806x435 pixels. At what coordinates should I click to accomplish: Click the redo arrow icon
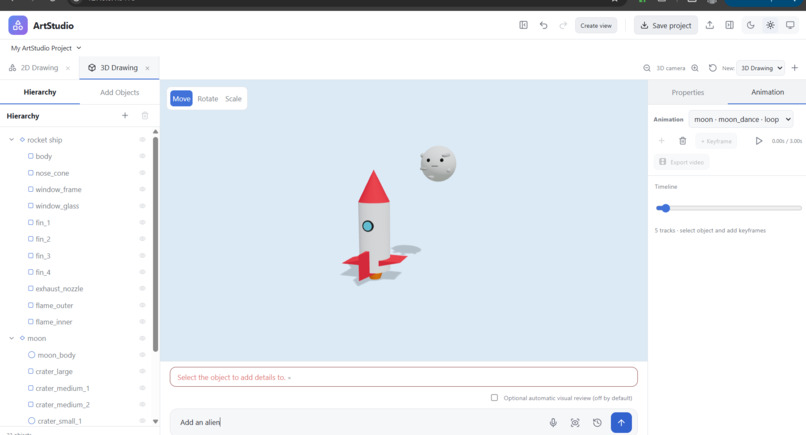tap(563, 25)
